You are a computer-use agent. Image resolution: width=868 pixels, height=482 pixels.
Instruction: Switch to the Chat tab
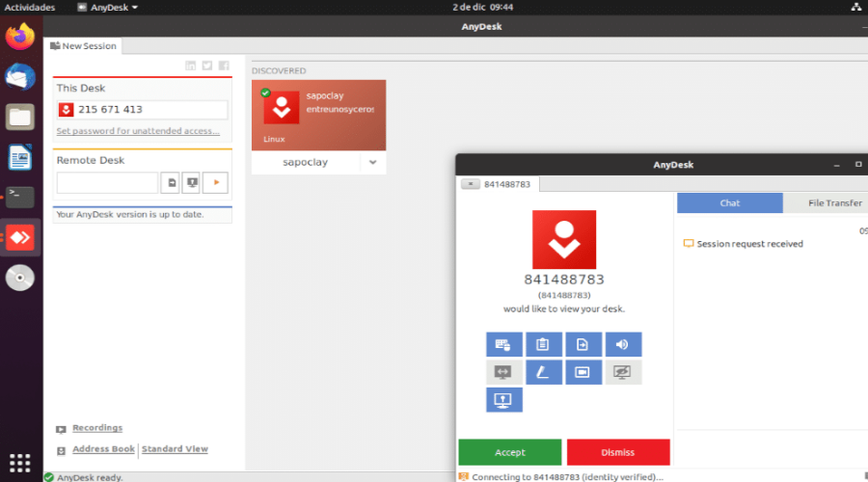click(730, 203)
